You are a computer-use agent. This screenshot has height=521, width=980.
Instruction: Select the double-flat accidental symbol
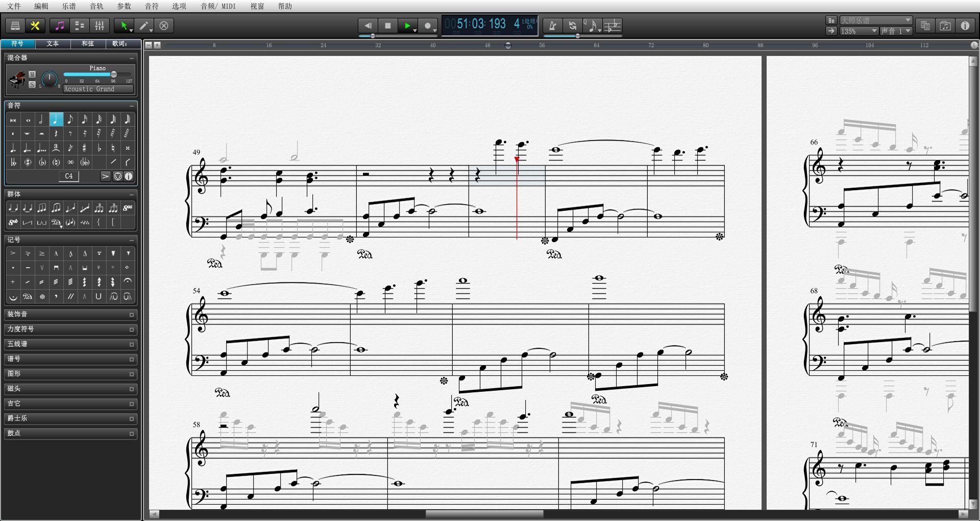coord(13,162)
